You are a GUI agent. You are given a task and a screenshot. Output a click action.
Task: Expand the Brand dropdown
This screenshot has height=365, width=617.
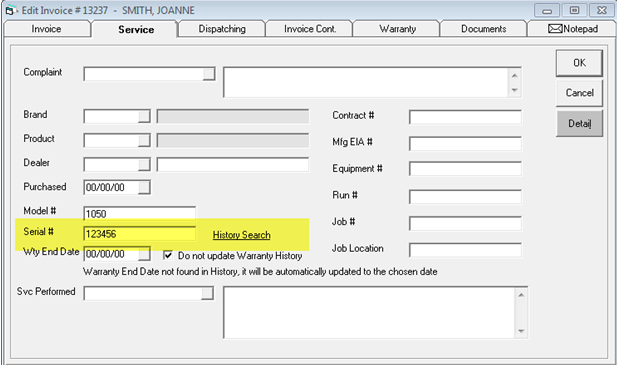144,116
